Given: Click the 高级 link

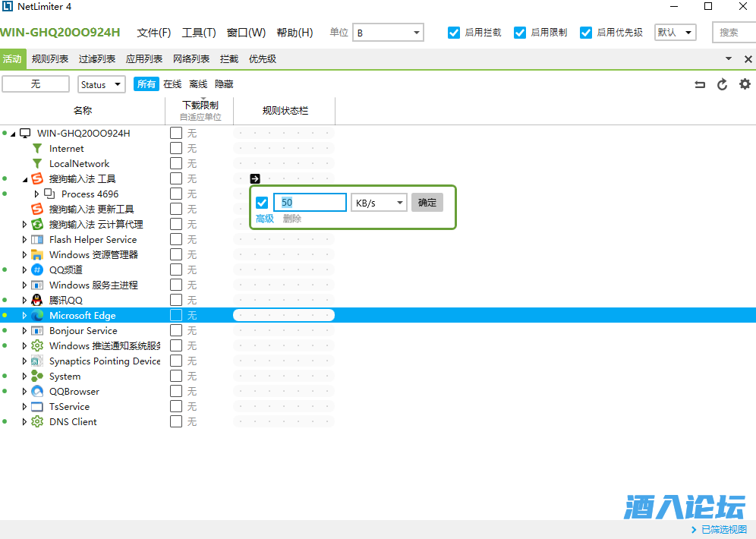Looking at the screenshot, I should pyautogui.click(x=264, y=219).
